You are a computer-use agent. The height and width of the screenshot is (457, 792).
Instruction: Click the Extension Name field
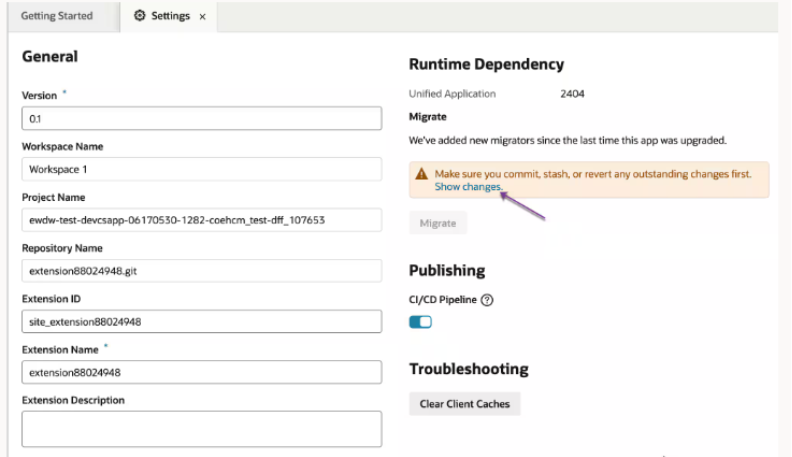point(202,372)
